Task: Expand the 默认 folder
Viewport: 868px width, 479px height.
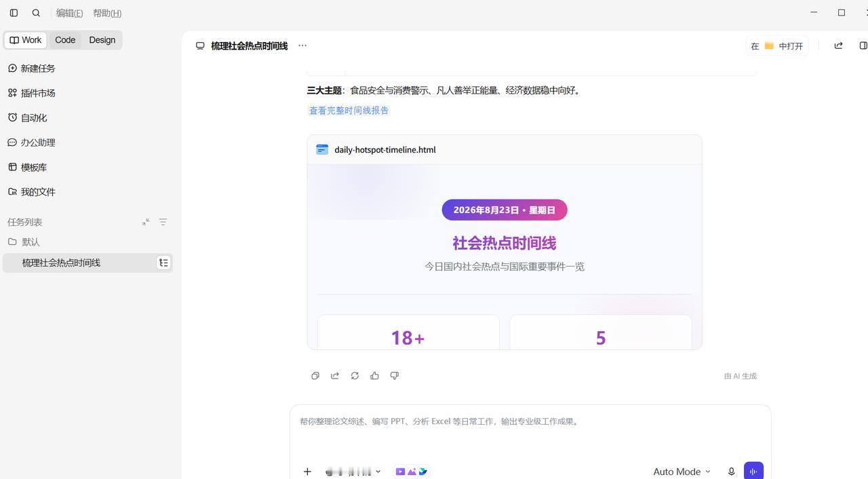Action: point(24,242)
